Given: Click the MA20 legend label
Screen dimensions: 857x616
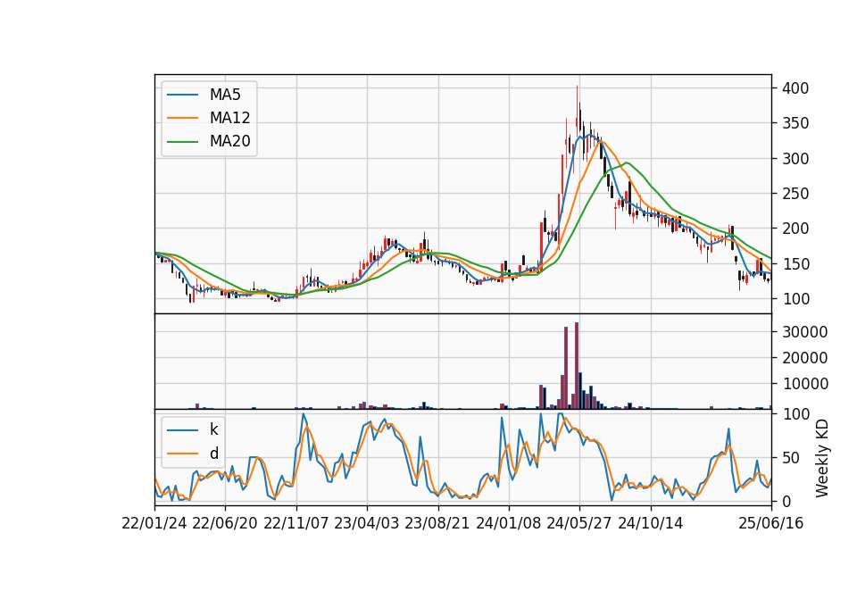Looking at the screenshot, I should 229,141.
